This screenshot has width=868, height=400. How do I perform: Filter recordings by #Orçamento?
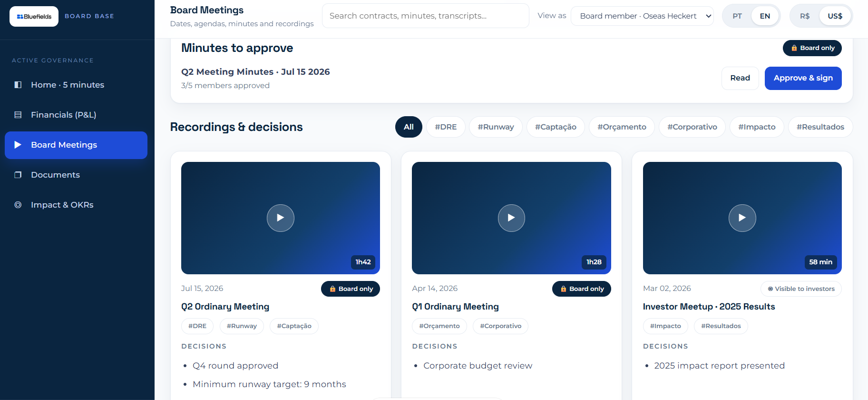[x=622, y=127]
